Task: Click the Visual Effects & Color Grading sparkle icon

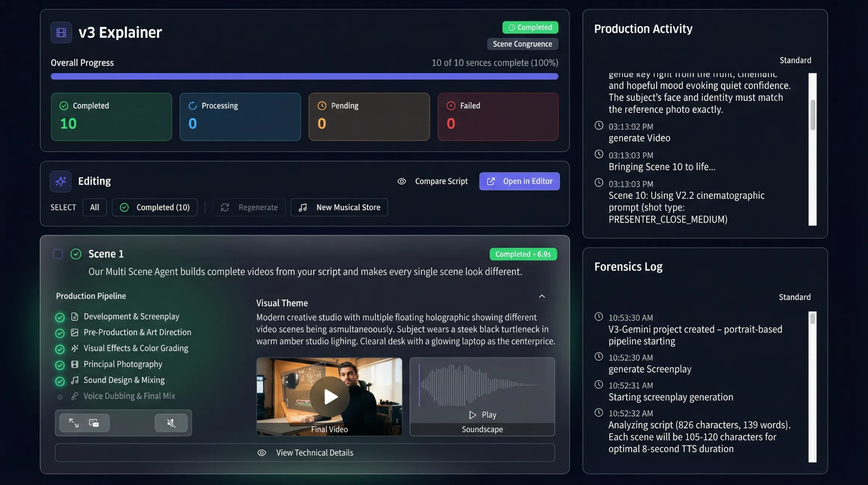Action: [75, 348]
